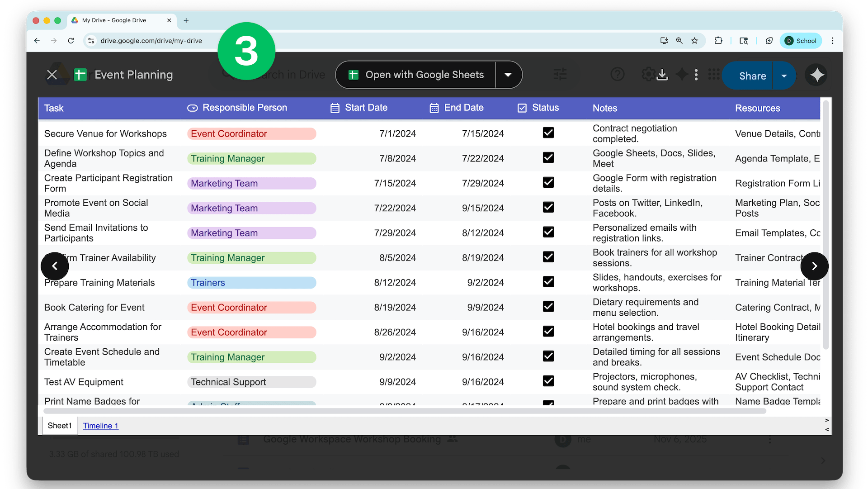This screenshot has height=489, width=868.
Task: Open Chrome's three-dot menu
Action: coord(833,41)
